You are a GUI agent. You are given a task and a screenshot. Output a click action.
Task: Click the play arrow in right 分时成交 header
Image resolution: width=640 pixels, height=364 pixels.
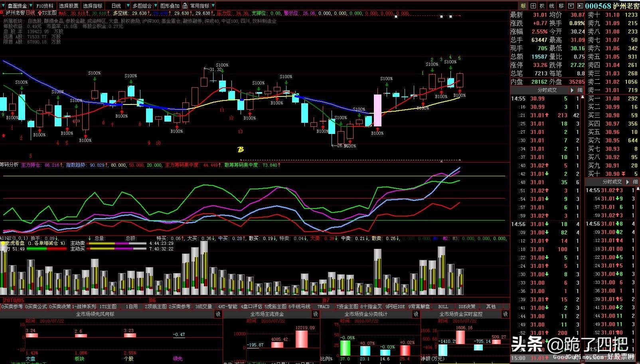[x=628, y=182]
